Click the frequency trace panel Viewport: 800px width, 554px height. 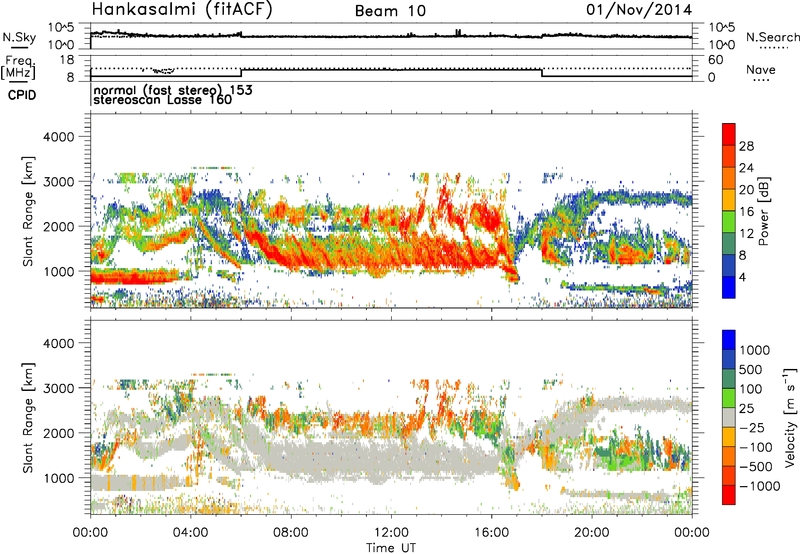(391, 69)
